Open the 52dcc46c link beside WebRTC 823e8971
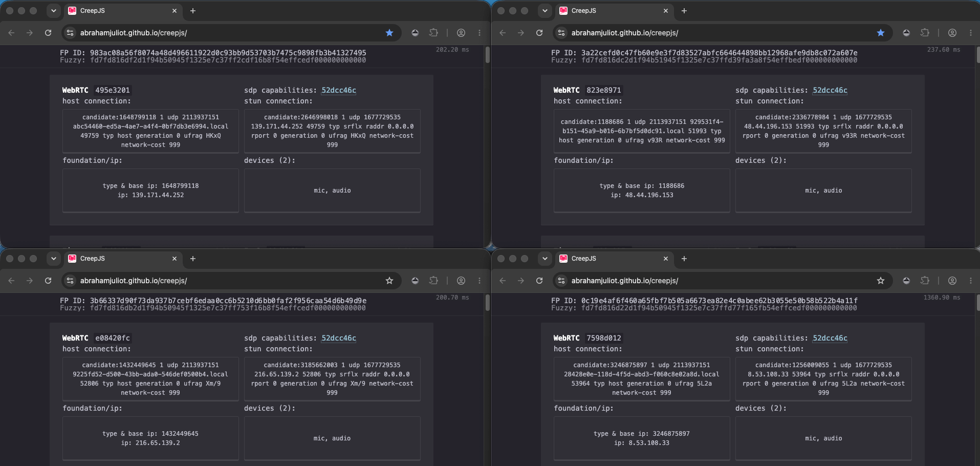Viewport: 980px width, 466px height. pos(830,90)
